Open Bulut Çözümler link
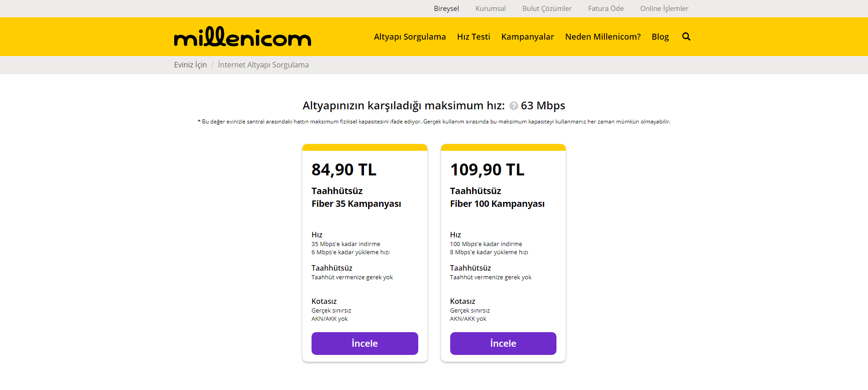The height and width of the screenshot is (390, 868). pyautogui.click(x=546, y=9)
